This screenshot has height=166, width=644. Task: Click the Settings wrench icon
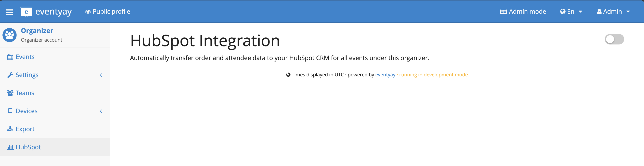point(10,75)
